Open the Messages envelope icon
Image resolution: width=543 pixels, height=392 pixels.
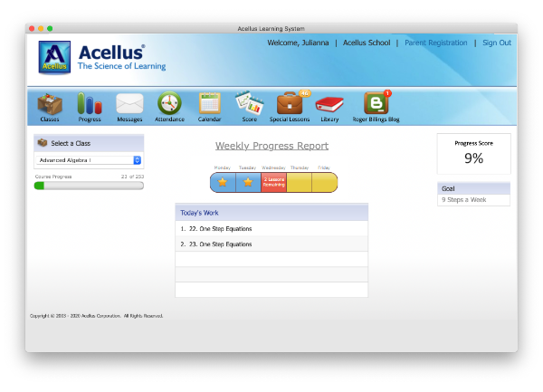129,103
